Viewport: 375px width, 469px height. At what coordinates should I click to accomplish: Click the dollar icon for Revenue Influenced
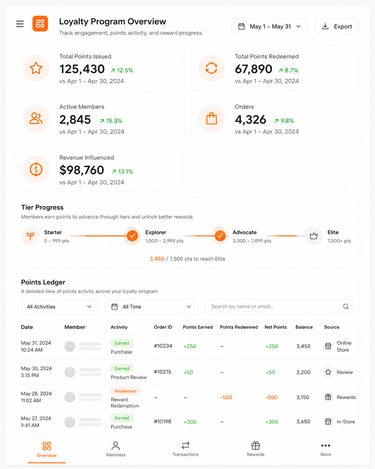click(36, 169)
